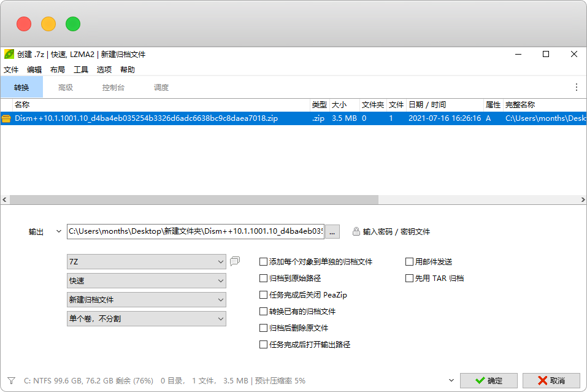Switch to the 高级 tab
Viewport: 587px width, 392px height.
66,87
